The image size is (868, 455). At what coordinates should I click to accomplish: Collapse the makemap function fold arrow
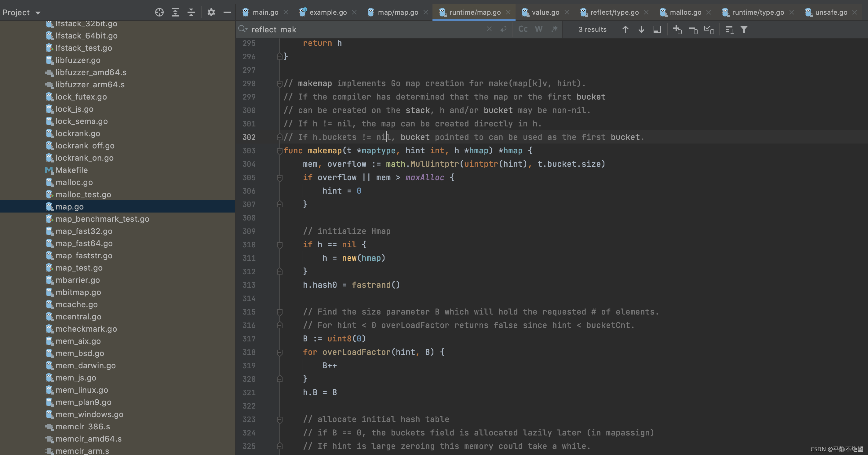pos(279,151)
